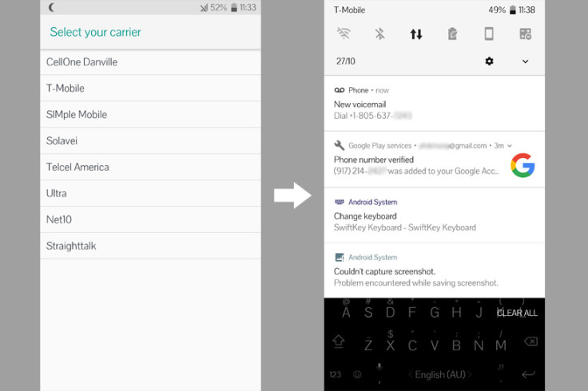Viewport: 588px width, 391px height.
Task: Expand quick settings panel with chevron
Action: click(x=525, y=61)
